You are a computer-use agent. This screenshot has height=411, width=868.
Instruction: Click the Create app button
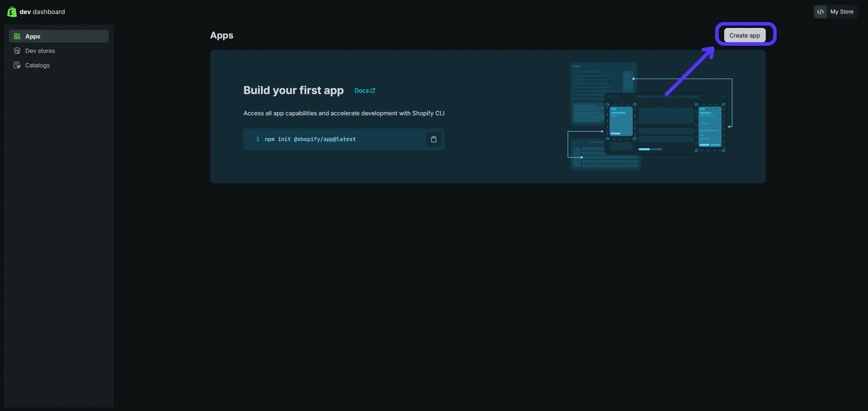745,35
